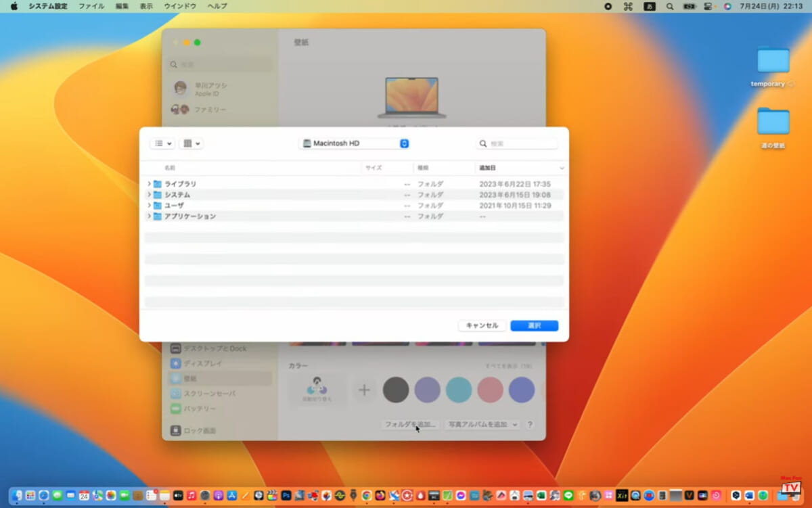The image size is (812, 508).
Task: Expand the ユーザ folder row
Action: (x=149, y=206)
